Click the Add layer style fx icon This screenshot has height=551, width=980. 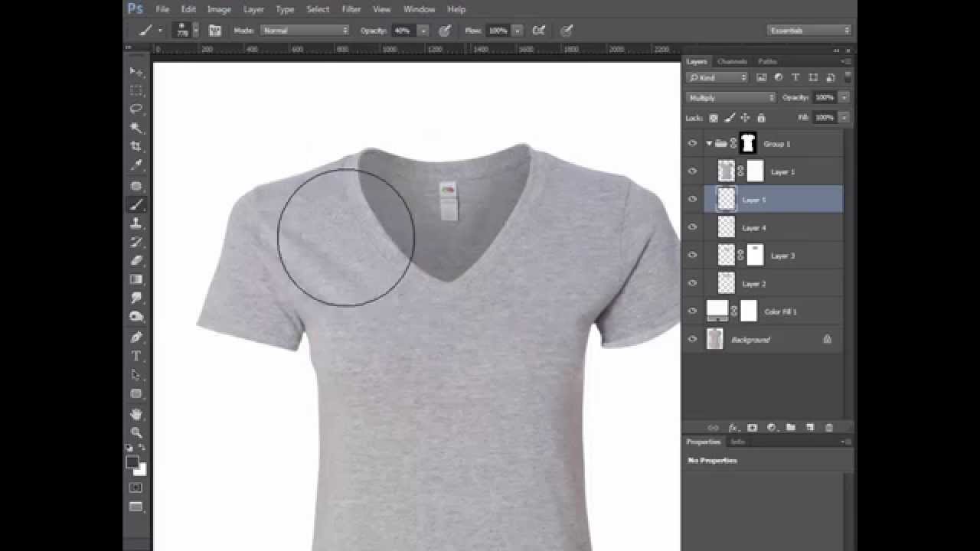click(x=733, y=428)
